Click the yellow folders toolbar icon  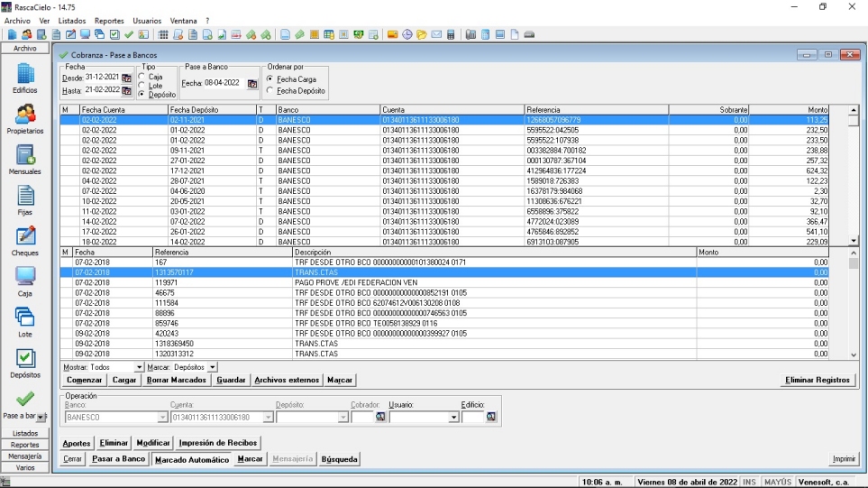coord(422,34)
